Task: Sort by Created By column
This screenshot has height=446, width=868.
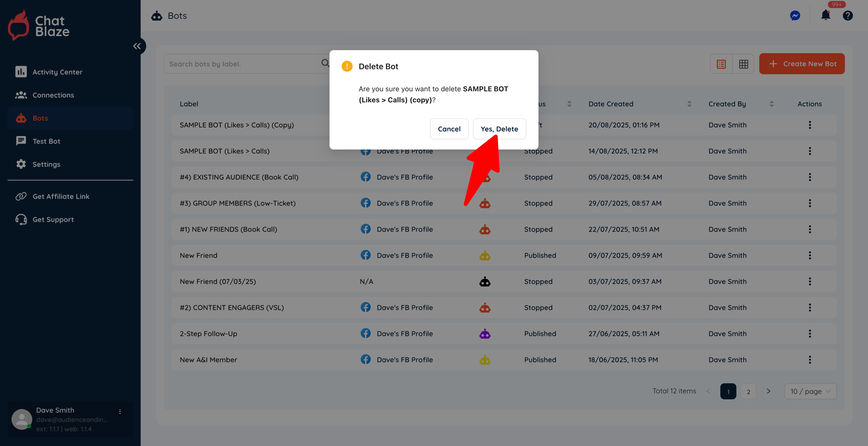Action: 771,104
